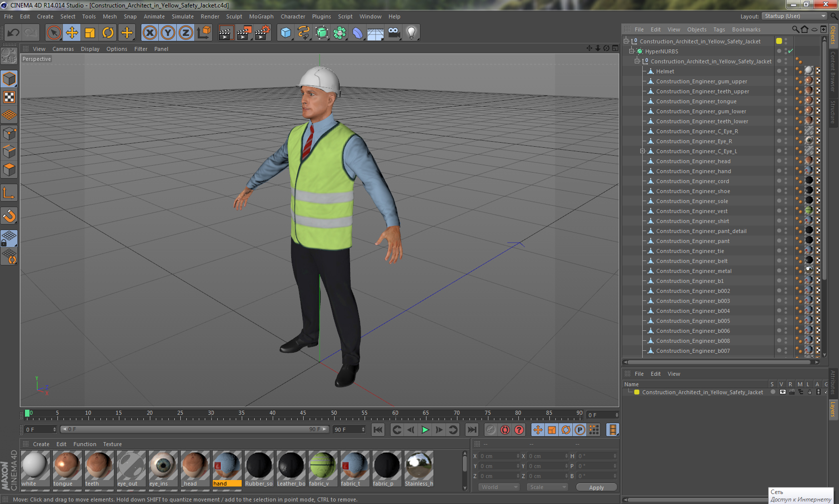839x504 pixels.
Task: Click the current frame 0 F field
Action: tap(603, 415)
